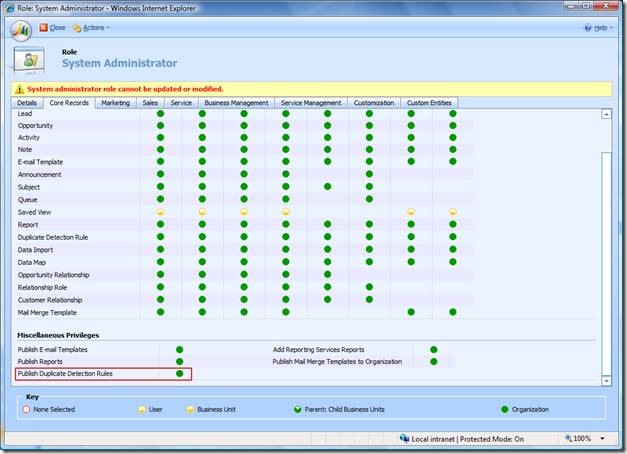Image resolution: width=627 pixels, height=454 pixels.
Task: Click the Publish E-mail Templates privilege circle
Action: click(180, 350)
